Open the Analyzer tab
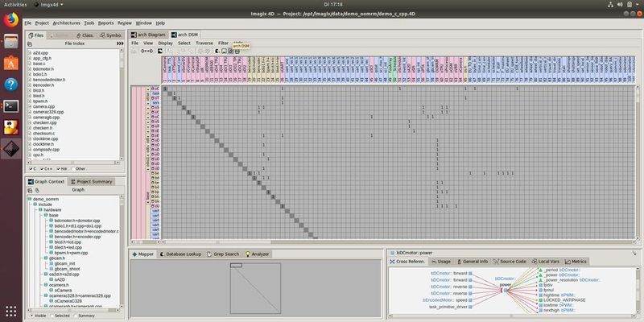The image size is (644, 322). [x=257, y=254]
